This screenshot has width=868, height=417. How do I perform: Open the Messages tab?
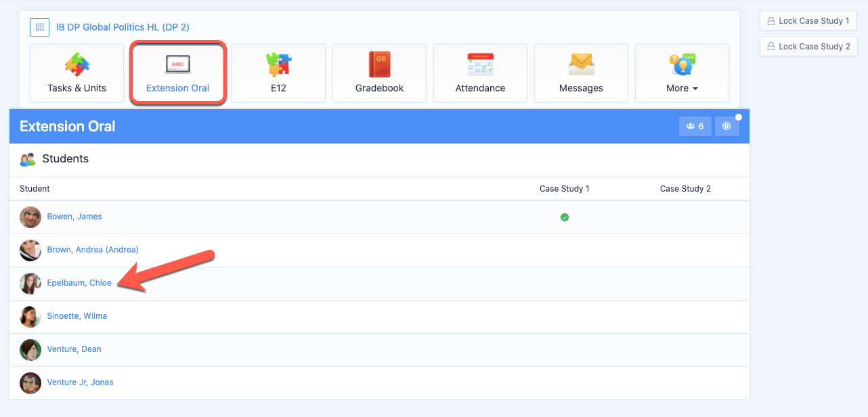[x=581, y=73]
